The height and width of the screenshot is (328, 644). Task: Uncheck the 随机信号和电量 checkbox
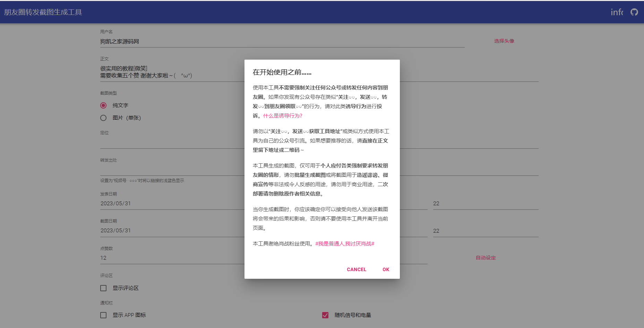[x=325, y=315]
